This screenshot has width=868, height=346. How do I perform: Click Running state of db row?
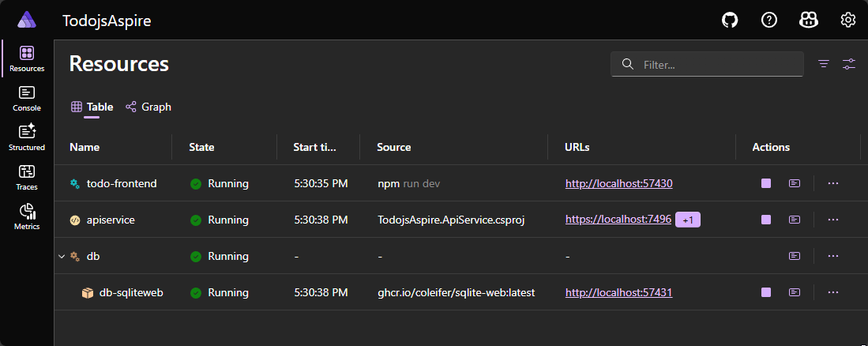(x=220, y=256)
